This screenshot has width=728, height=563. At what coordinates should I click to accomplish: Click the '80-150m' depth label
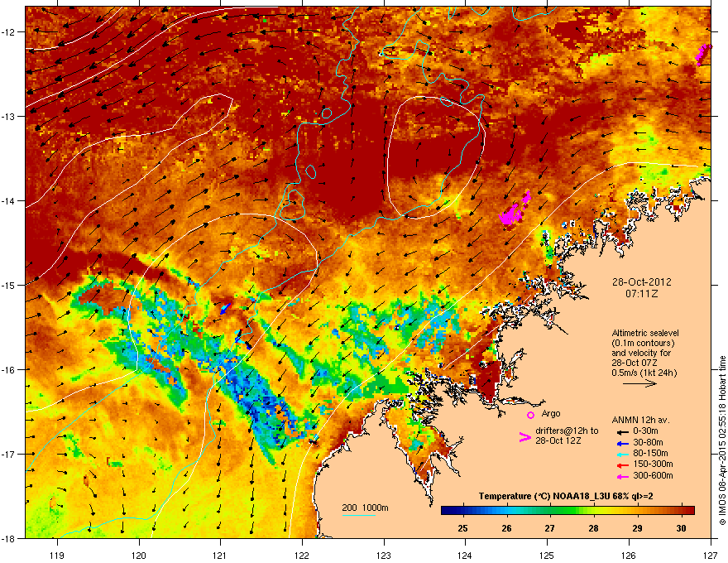[x=650, y=453]
